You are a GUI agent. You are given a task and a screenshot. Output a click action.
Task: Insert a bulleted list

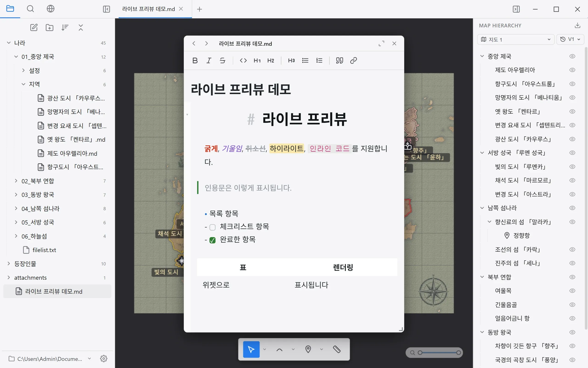point(305,60)
